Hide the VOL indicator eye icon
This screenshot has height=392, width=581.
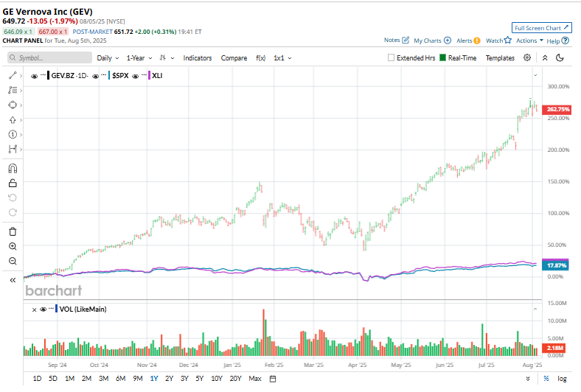point(43,309)
